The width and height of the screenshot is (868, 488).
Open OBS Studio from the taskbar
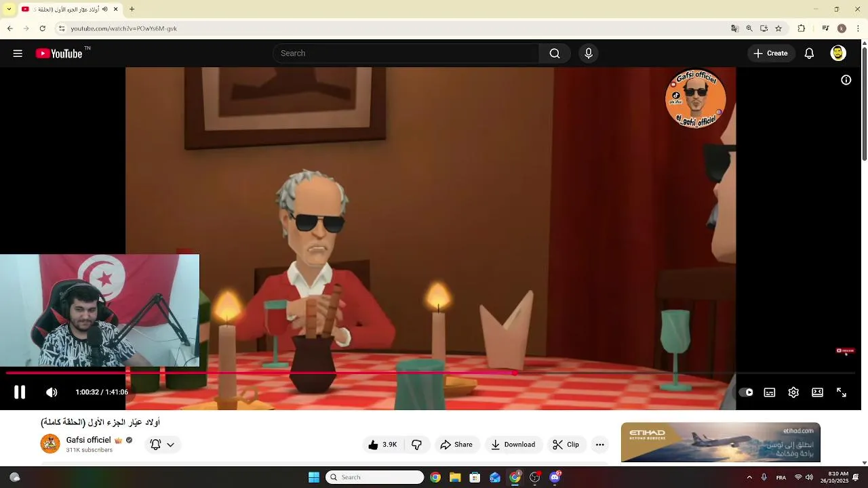pyautogui.click(x=535, y=477)
